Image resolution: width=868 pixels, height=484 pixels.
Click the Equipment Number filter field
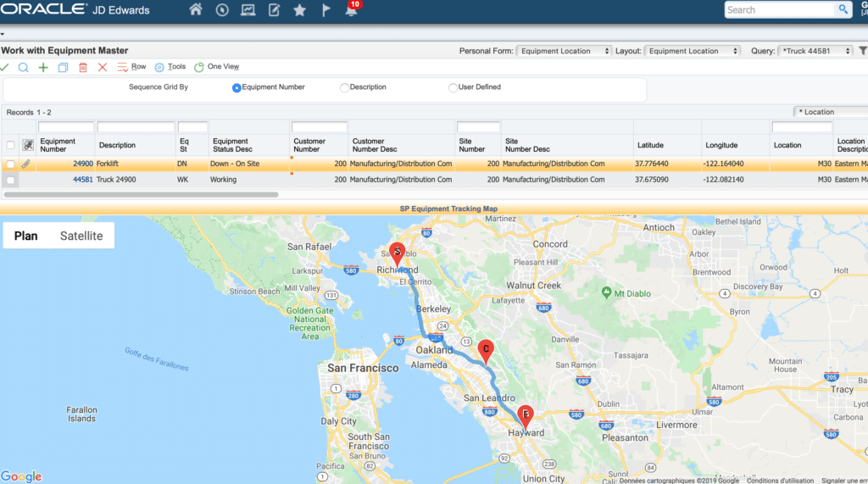65,127
